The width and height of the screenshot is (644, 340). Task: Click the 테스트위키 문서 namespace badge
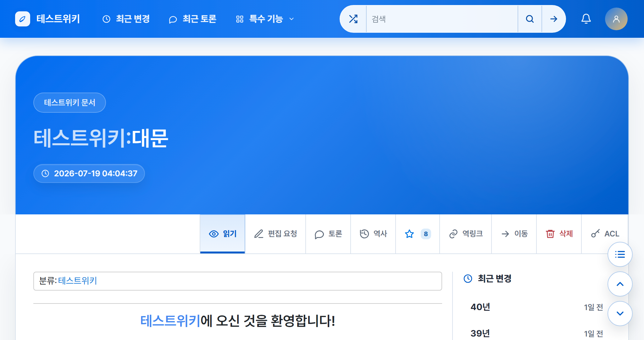[69, 103]
